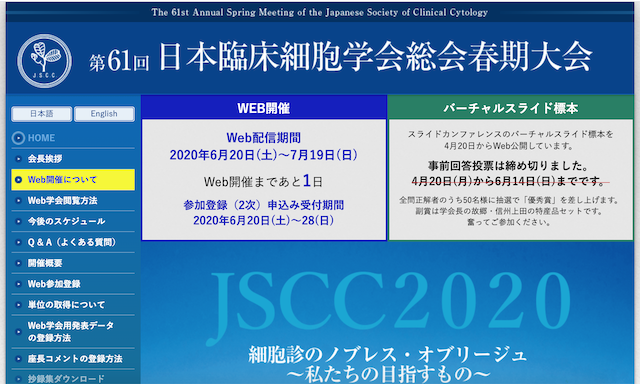This screenshot has width=640, height=384.
Task: Click bullet icon beside Web学会閲覧方法
Action: coord(18,200)
